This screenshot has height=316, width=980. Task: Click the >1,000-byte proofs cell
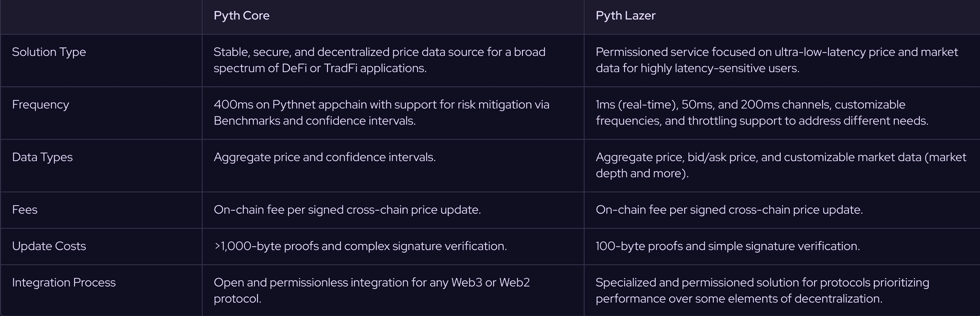[x=360, y=246]
